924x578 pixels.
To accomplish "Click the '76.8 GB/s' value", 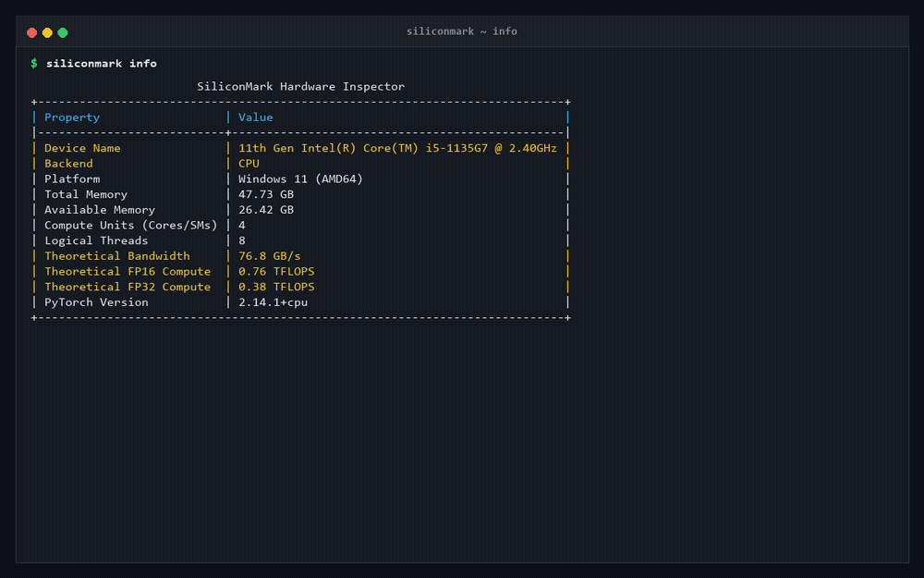I will [269, 255].
